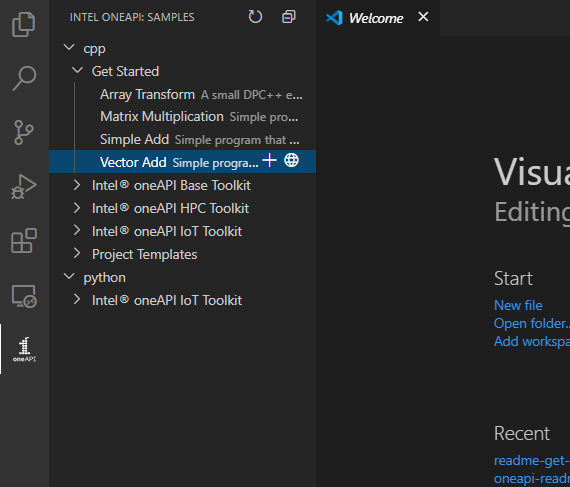The width and height of the screenshot is (570, 487).
Task: Open recent item starting with oneapi-readme
Action: click(532, 478)
